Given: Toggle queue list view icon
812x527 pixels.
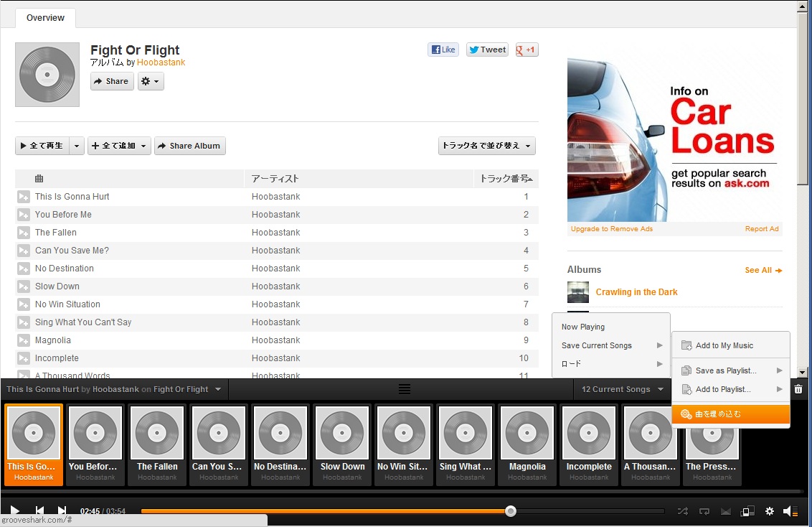Looking at the screenshot, I should pyautogui.click(x=405, y=389).
